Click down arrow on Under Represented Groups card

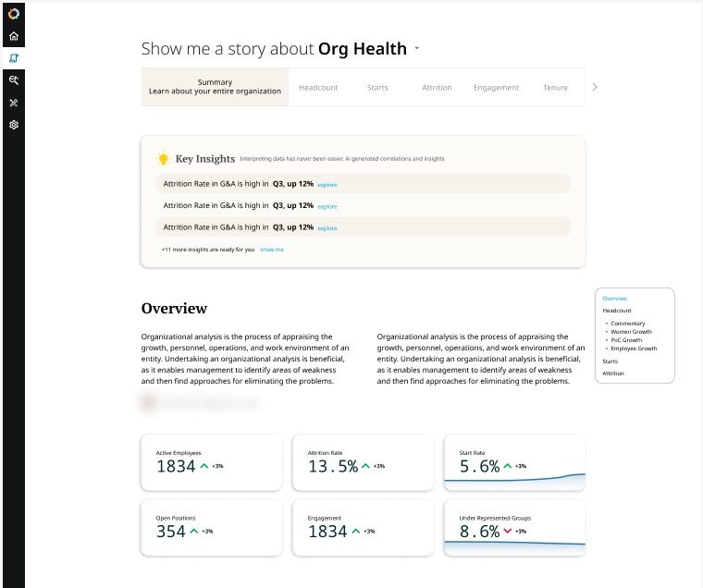click(507, 531)
